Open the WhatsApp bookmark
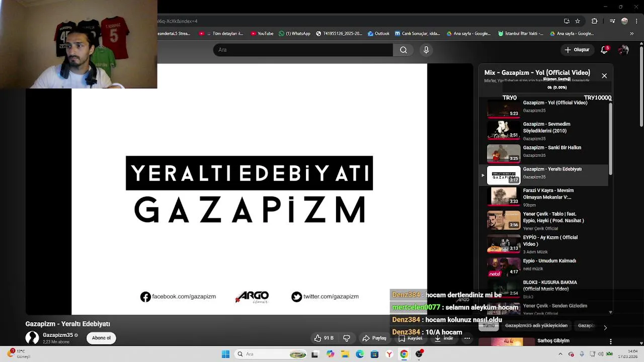Viewport: 644px width, 362px height. [x=294, y=34]
